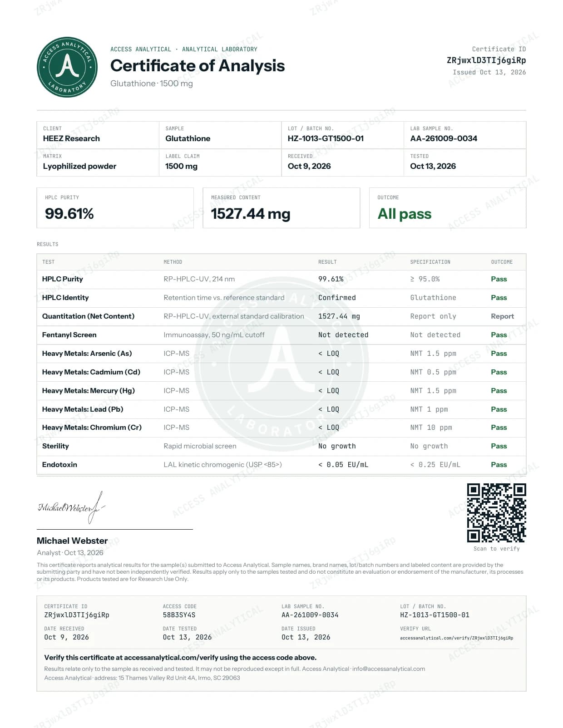
Task: Click Quantitation (Net Content) row title
Action: [x=88, y=316]
